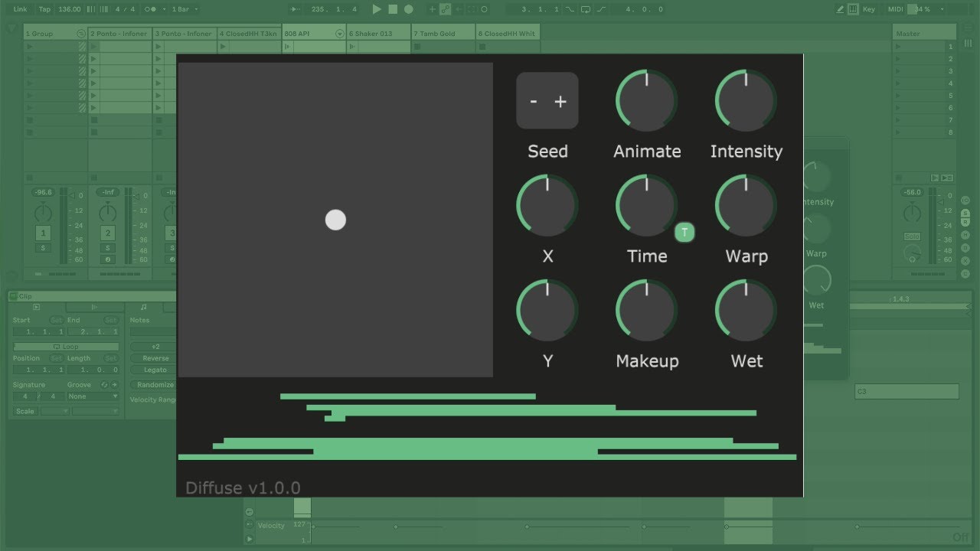The image size is (980, 551).
Task: Solo track 2 with S button
Action: [108, 248]
